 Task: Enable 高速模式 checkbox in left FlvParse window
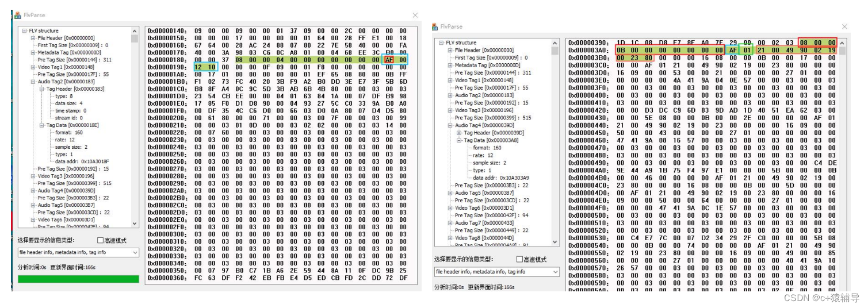[x=100, y=240]
